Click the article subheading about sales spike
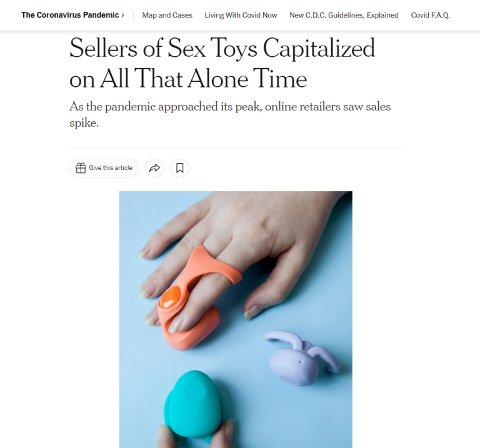480x448 pixels. coord(230,114)
